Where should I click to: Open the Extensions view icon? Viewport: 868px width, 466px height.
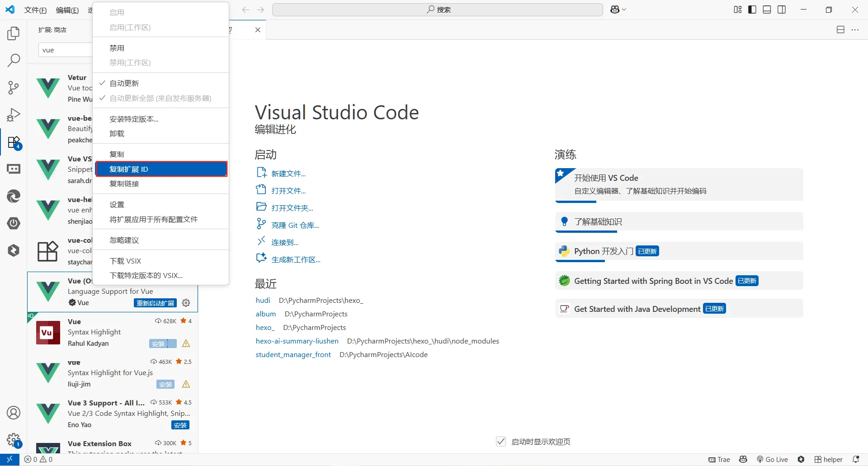(x=14, y=142)
